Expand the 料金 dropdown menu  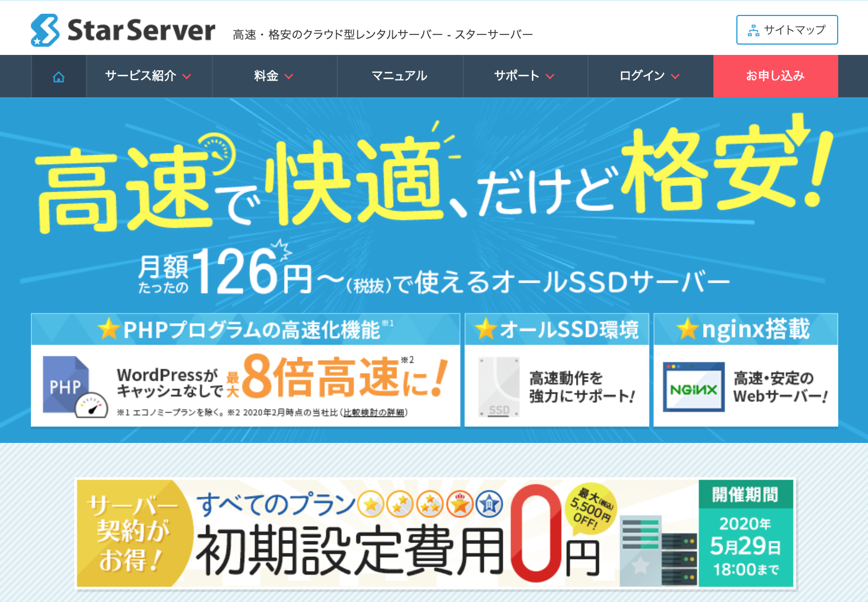click(274, 76)
